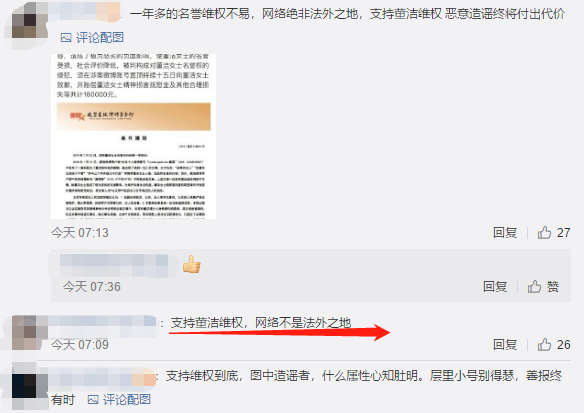This screenshot has height=413, width=584.
Task: Click 回复 on the 07:36 reply
Action: [495, 287]
